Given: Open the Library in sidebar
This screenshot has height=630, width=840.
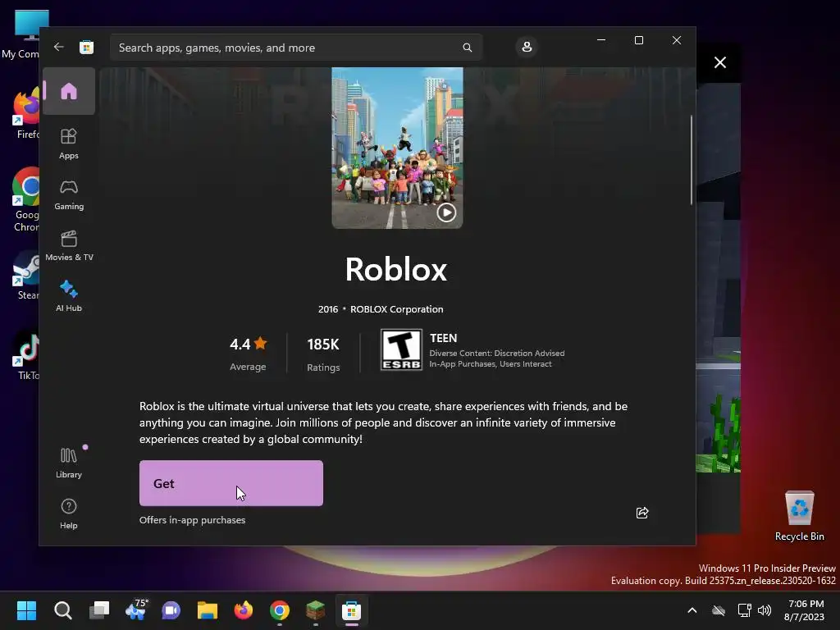Looking at the screenshot, I should tap(69, 463).
